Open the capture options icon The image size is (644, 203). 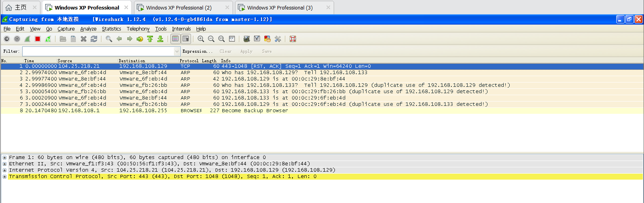(17, 39)
